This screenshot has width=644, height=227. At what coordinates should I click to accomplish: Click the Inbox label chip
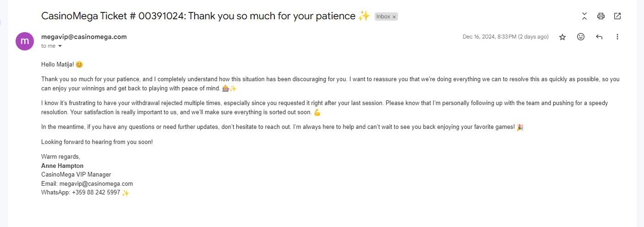tap(383, 17)
